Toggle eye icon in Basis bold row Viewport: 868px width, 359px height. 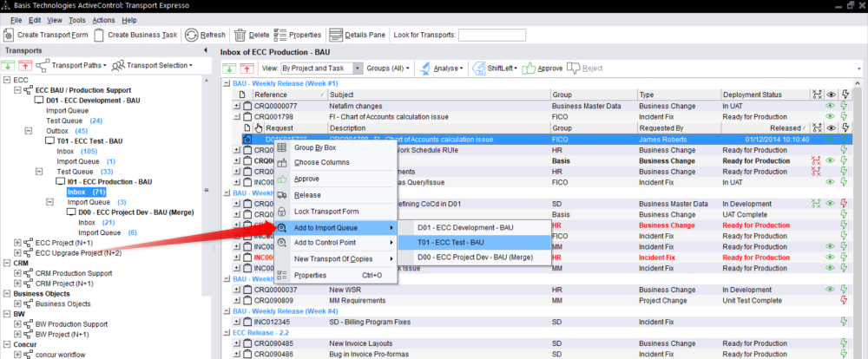[x=830, y=161]
